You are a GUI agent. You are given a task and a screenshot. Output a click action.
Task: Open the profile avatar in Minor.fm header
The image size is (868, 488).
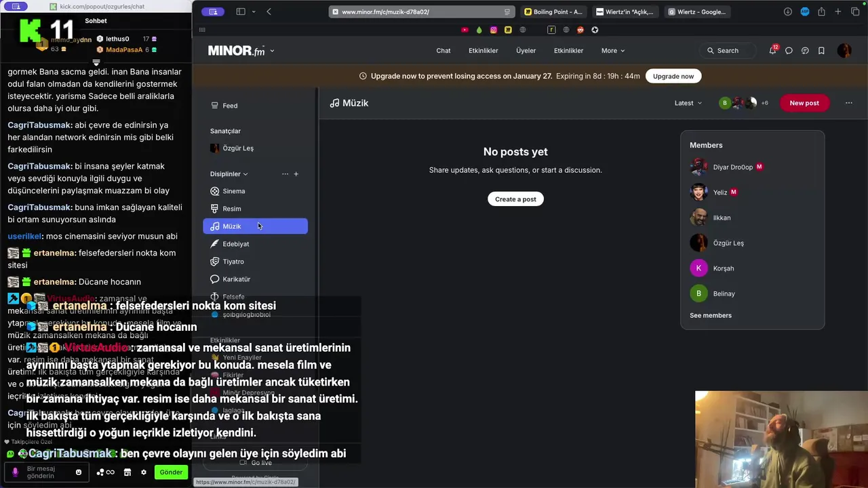(x=844, y=51)
